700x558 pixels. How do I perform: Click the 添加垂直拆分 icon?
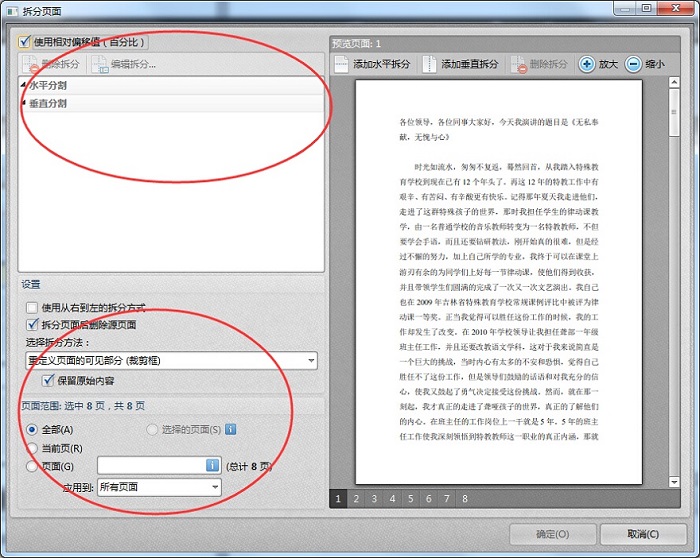pos(429,65)
